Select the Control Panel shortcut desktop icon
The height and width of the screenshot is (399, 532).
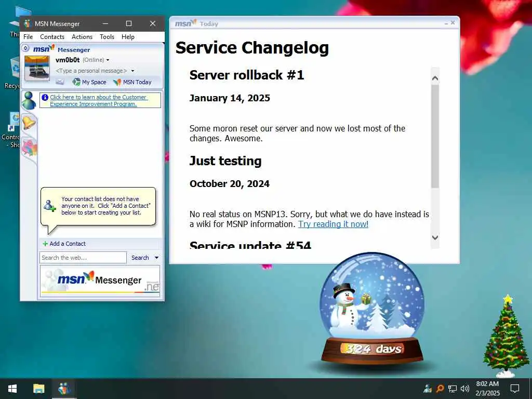12,130
